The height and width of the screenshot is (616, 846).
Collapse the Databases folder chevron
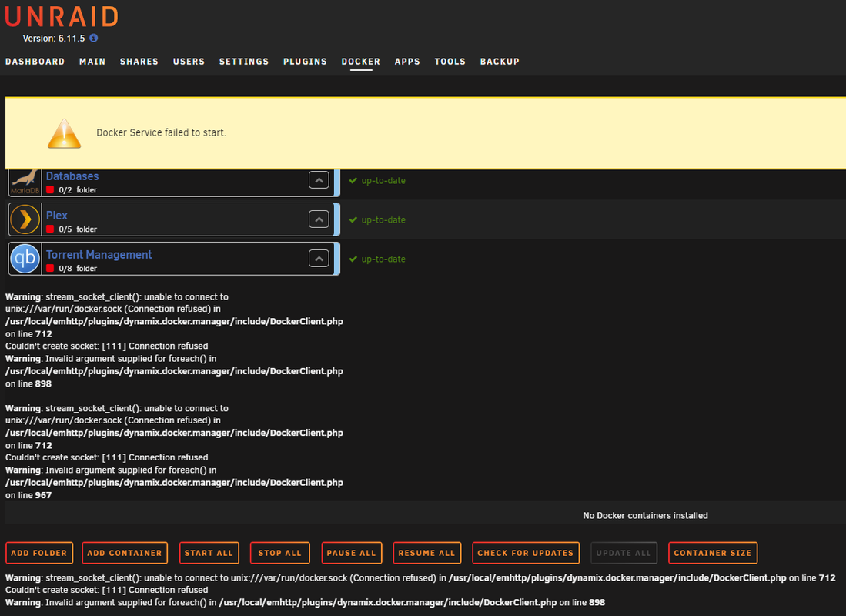319,179
